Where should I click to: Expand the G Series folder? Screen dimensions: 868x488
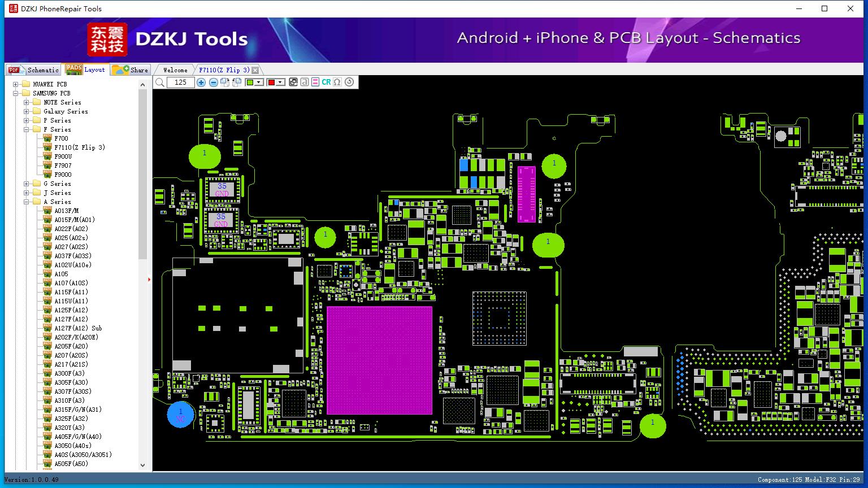[27, 184]
